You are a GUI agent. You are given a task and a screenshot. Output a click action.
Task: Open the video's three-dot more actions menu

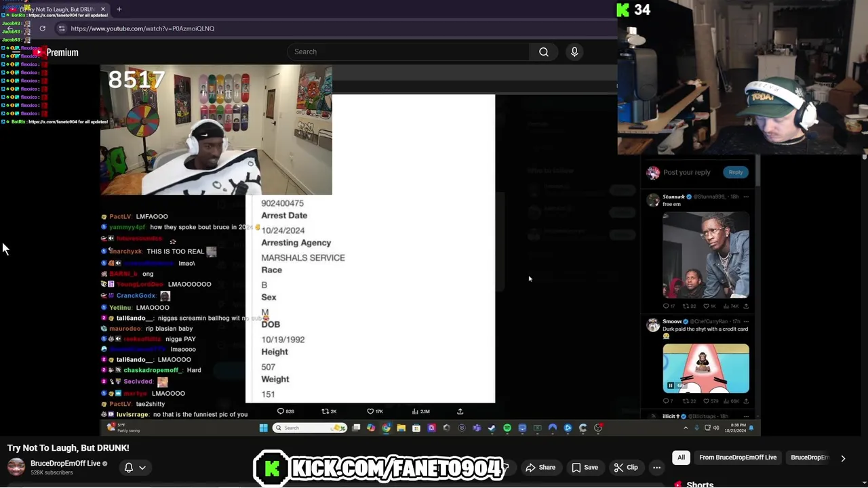(656, 468)
